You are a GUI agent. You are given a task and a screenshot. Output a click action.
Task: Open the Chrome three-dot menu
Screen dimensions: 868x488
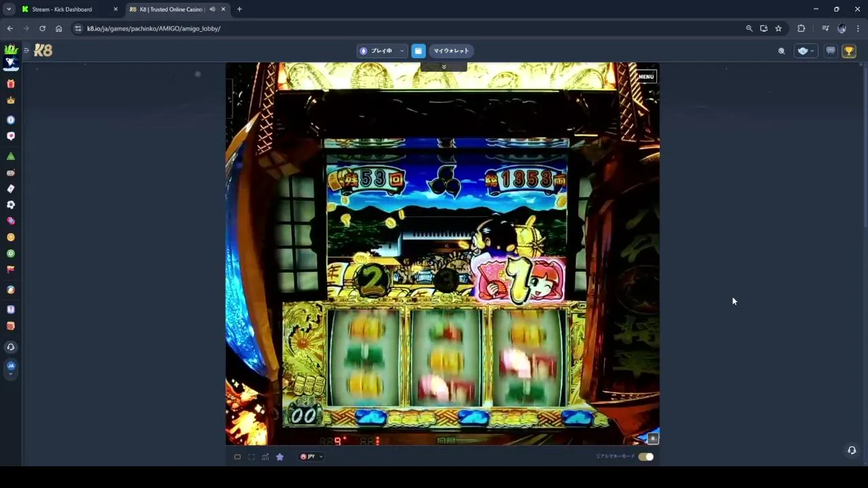[858, 28]
